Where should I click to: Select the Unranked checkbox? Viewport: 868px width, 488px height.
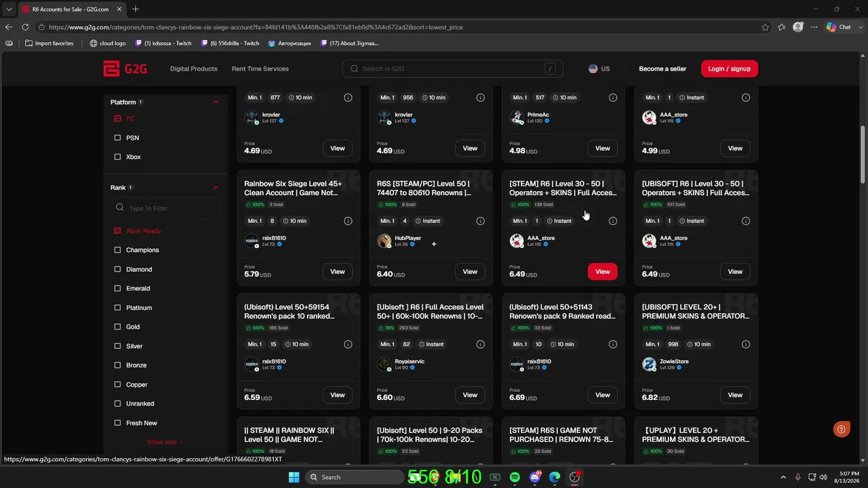(x=117, y=403)
